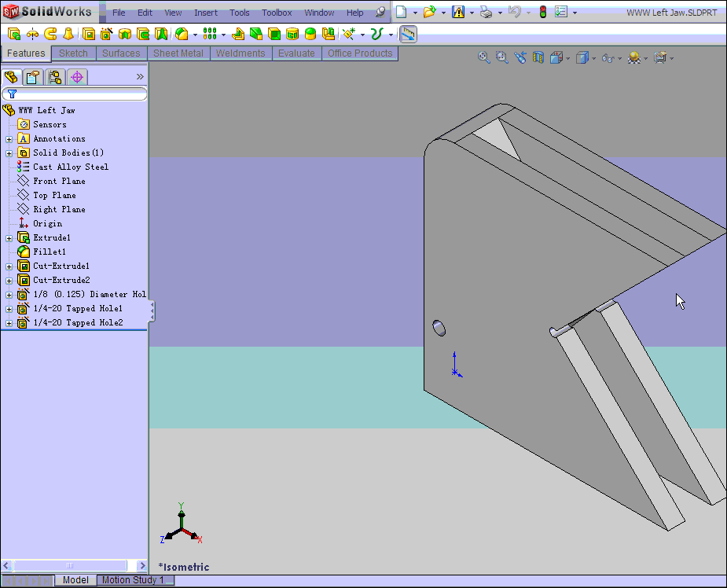Open the Toolbox menu
The height and width of the screenshot is (588, 727).
tap(277, 13)
